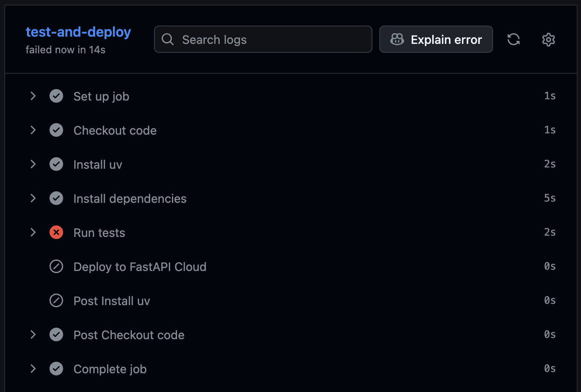Expand the Complete job step chevron
Screen dimensions: 581x392
pos(33,369)
